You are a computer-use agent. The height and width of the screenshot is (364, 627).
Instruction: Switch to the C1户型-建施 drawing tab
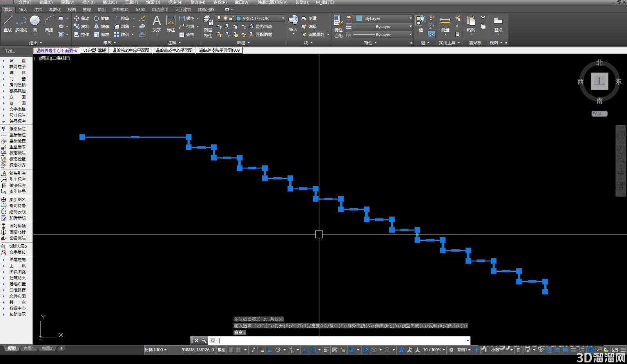(x=94, y=50)
